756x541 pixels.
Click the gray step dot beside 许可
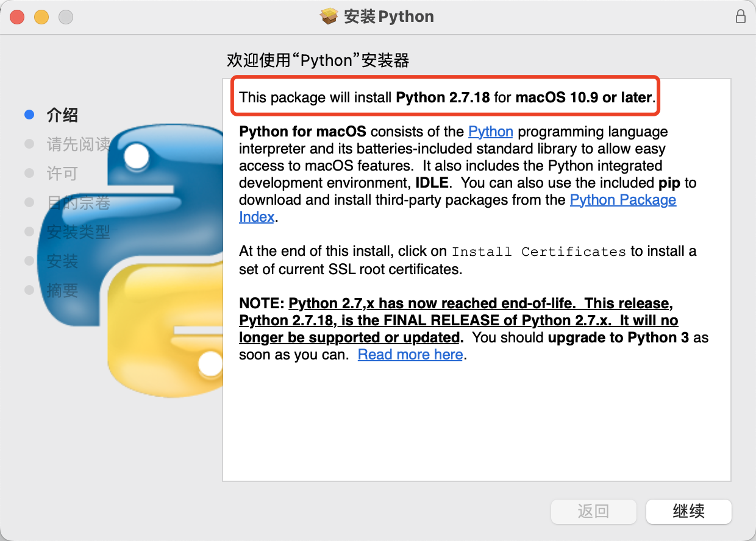click(x=29, y=174)
